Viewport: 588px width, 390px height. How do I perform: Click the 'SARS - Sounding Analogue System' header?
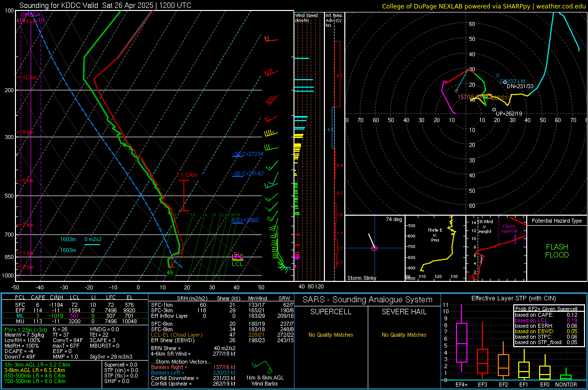point(368,299)
